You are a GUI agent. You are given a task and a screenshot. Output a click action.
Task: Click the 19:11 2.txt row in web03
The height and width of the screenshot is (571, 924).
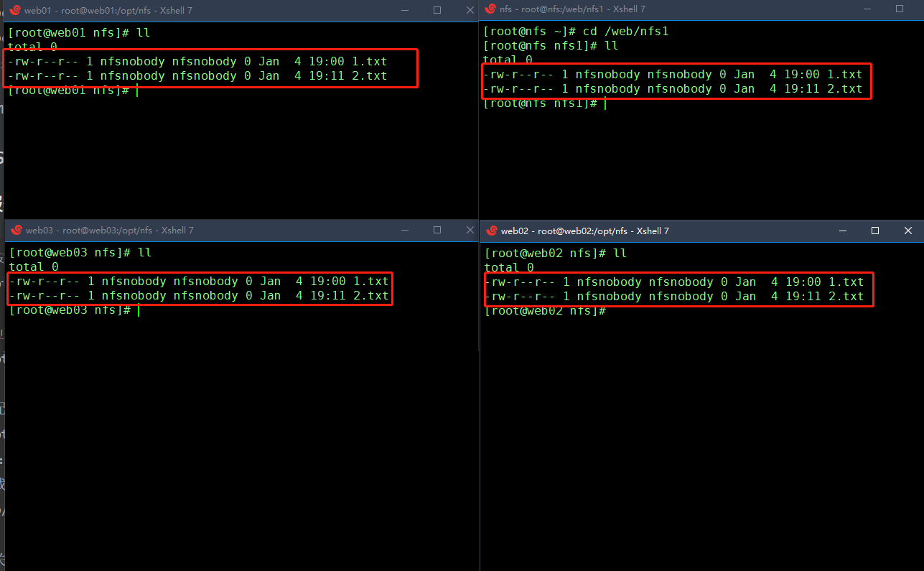coord(199,295)
